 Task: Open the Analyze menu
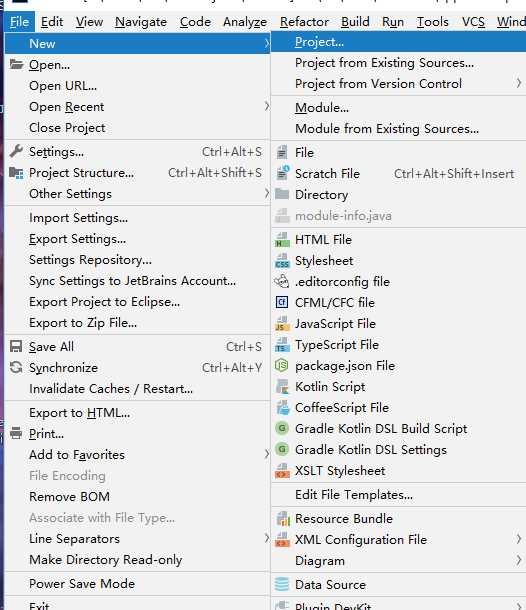click(x=245, y=22)
